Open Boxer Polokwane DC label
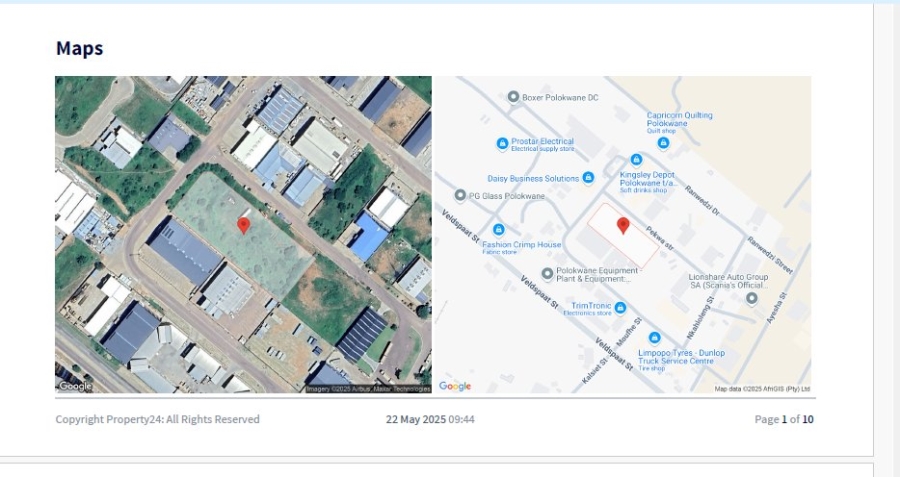This screenshot has height=477, width=900. (x=560, y=98)
